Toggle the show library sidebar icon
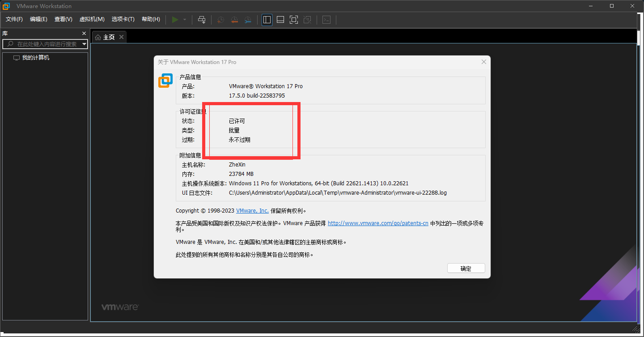 point(267,20)
